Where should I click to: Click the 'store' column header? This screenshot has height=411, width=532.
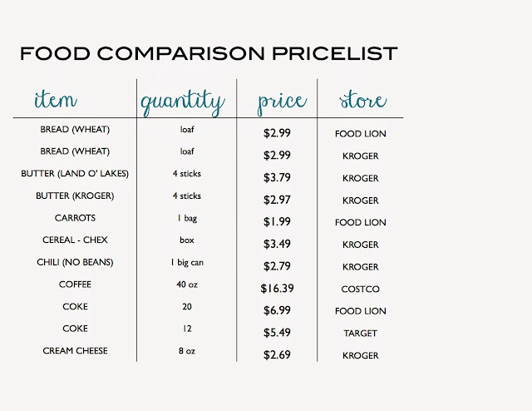coord(362,101)
